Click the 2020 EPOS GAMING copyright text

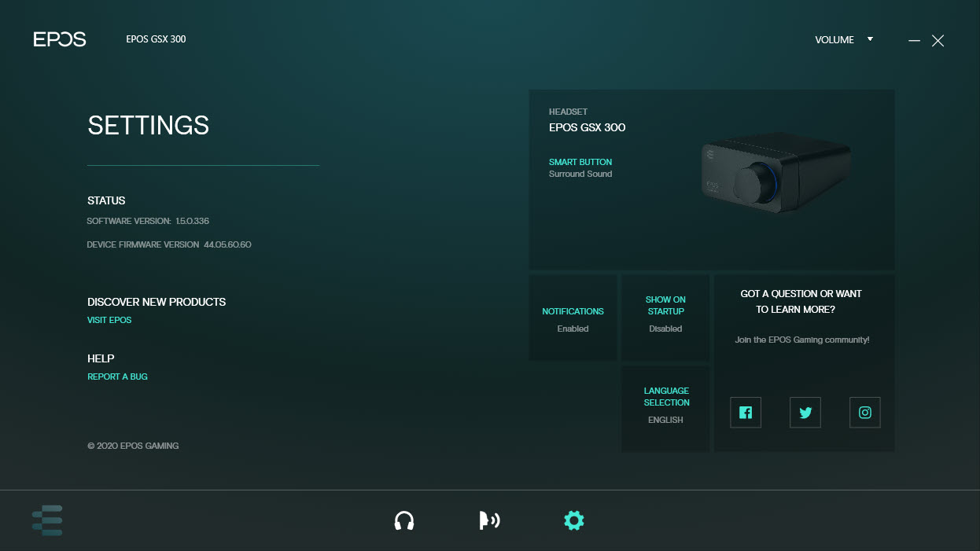(133, 446)
